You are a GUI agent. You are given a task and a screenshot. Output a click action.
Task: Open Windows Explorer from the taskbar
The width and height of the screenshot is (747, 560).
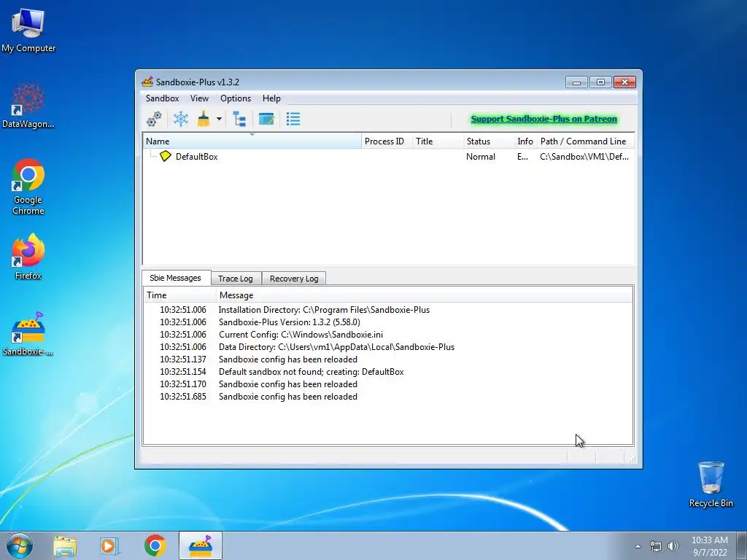coord(65,545)
